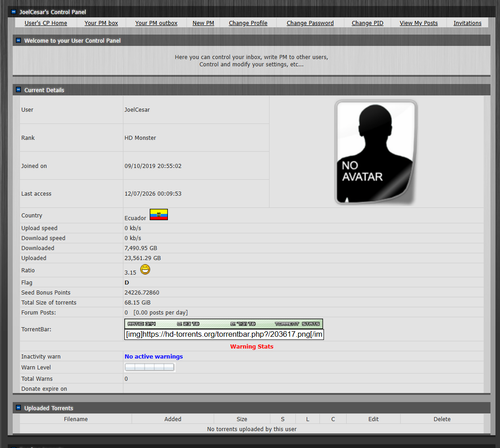Click the TorrentBar stats banner image
Viewport: 500px width, 448px height.
pyautogui.click(x=223, y=324)
